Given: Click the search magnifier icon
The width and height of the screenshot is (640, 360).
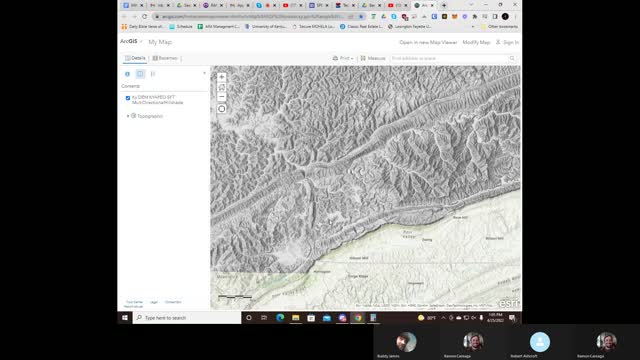Looking at the screenshot, I should [512, 58].
